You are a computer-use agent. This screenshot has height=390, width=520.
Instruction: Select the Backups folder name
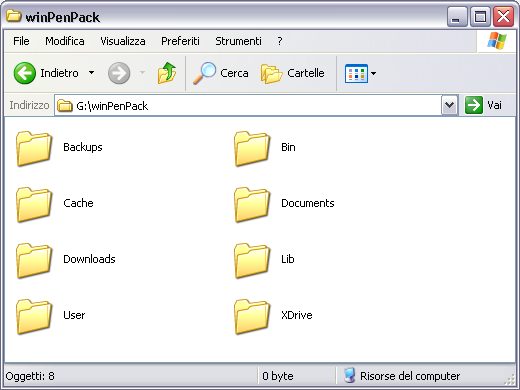pos(83,147)
